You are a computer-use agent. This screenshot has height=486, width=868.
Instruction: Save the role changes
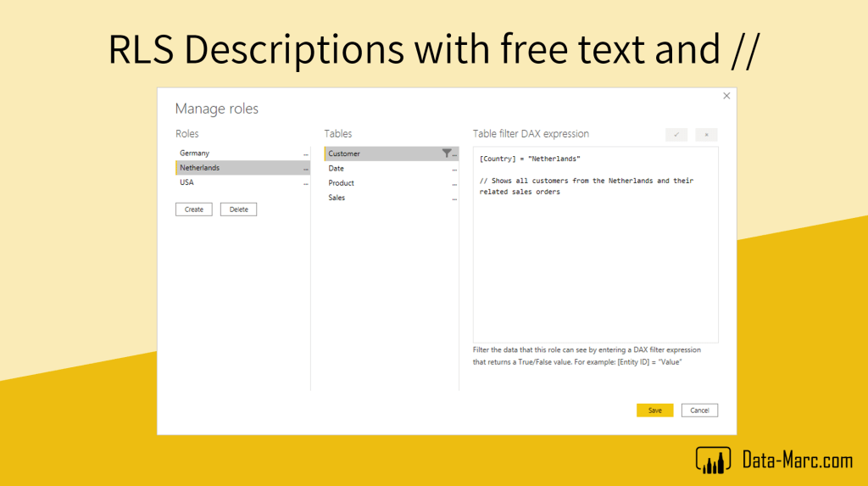pos(654,411)
